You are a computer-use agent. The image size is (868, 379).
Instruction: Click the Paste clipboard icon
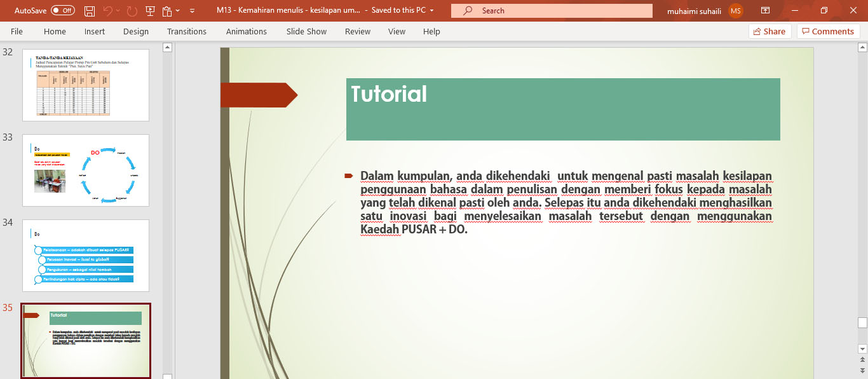(x=167, y=11)
